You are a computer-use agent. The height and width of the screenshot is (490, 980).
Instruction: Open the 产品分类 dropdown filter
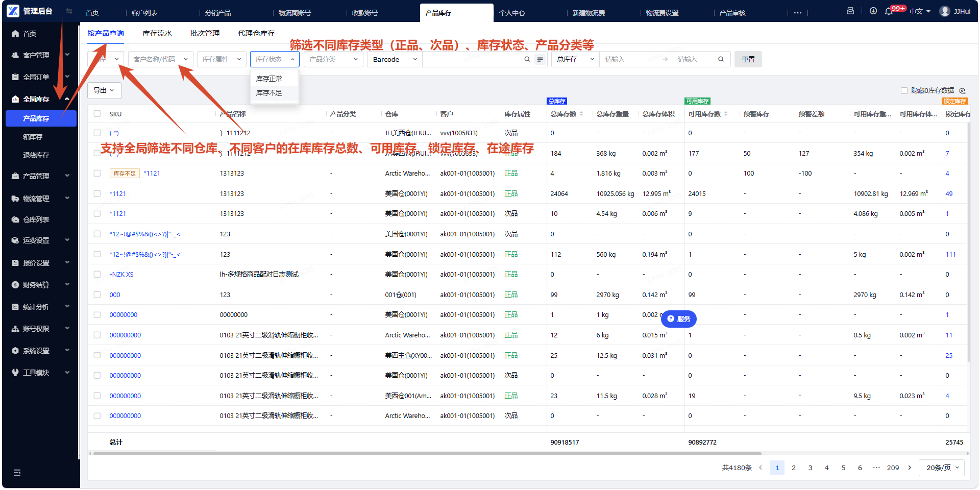pos(334,59)
